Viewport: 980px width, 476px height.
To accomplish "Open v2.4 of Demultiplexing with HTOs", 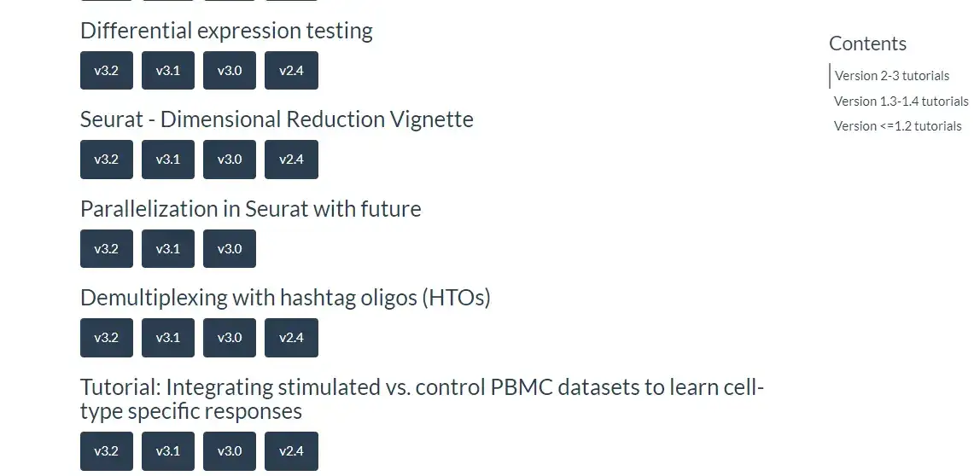I will [x=291, y=338].
